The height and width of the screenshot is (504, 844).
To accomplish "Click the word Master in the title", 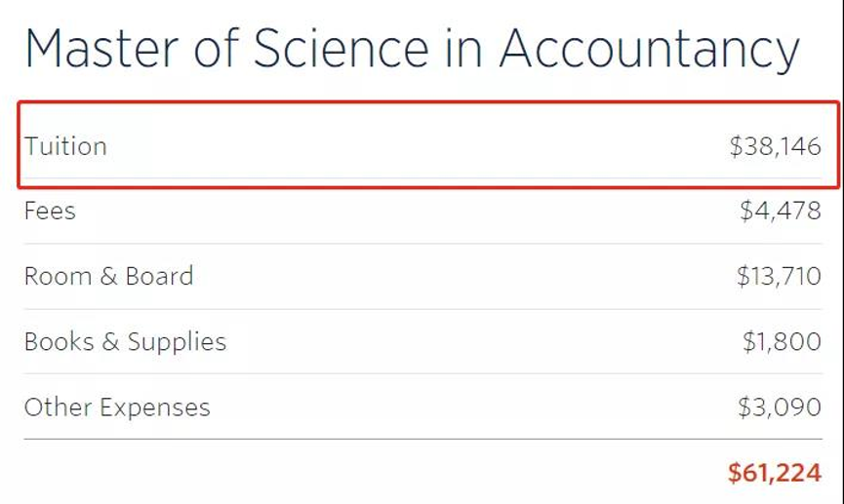I will pyautogui.click(x=101, y=50).
